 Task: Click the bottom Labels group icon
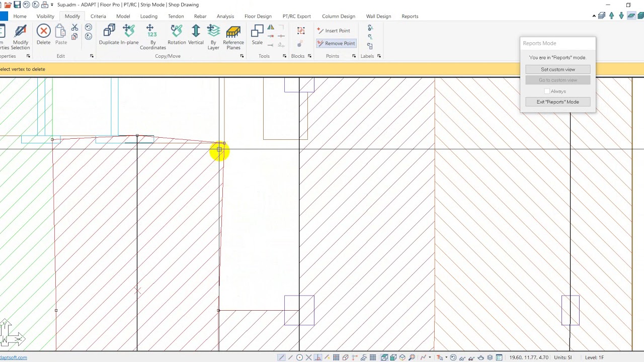[370, 46]
